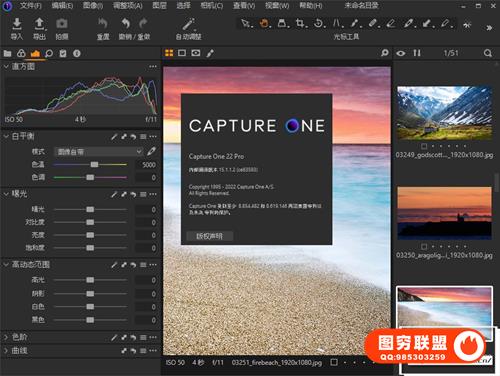Click white balance eyedropper beside 模式 dropdown
This screenshot has height=376, width=500.
[151, 151]
